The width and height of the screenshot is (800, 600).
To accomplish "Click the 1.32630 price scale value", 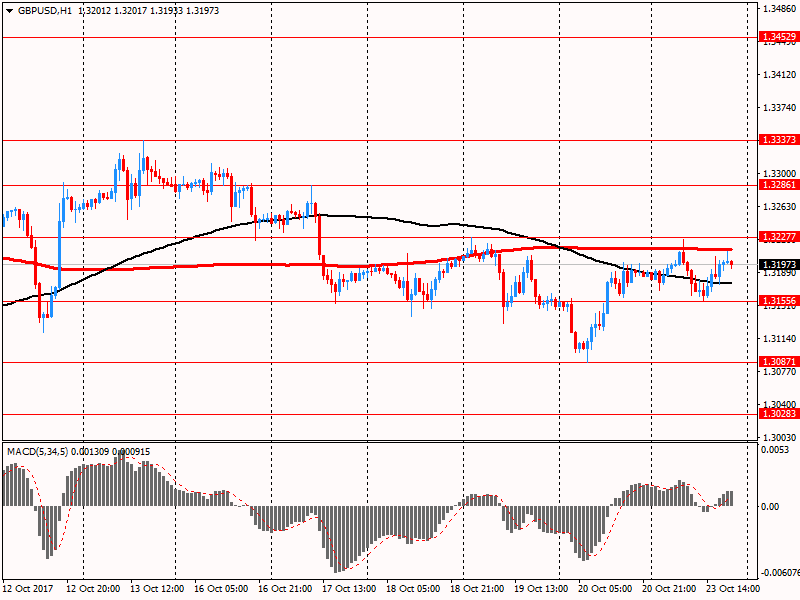I will (x=780, y=207).
